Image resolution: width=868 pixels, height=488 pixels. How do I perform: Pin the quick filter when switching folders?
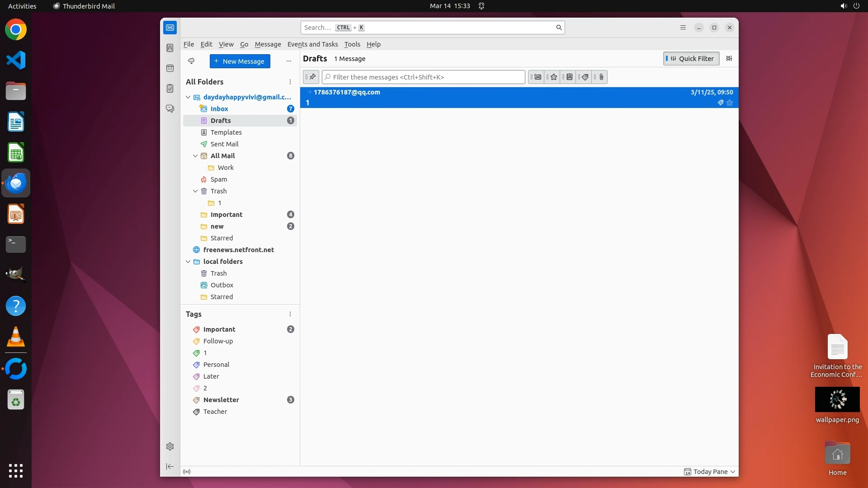(311, 77)
